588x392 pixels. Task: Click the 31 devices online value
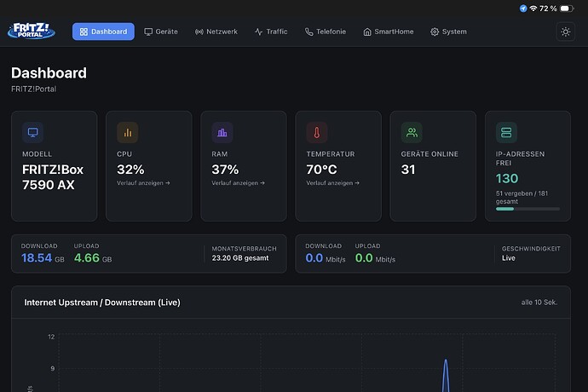408,170
